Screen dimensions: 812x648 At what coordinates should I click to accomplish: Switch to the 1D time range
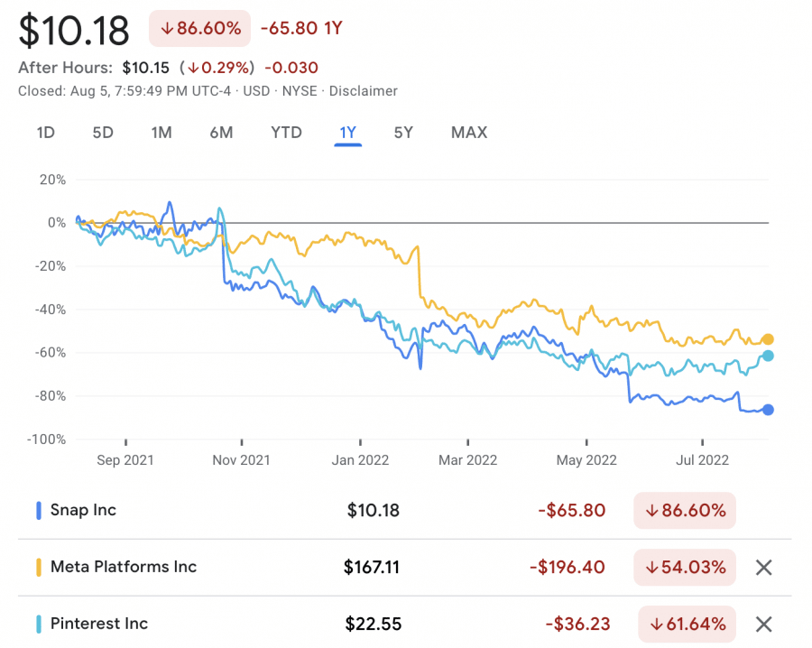[45, 132]
